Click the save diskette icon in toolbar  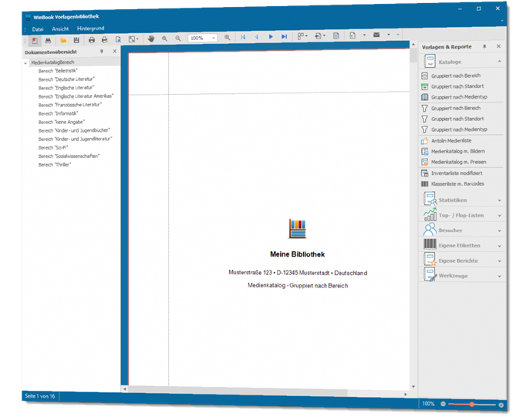pos(76,38)
